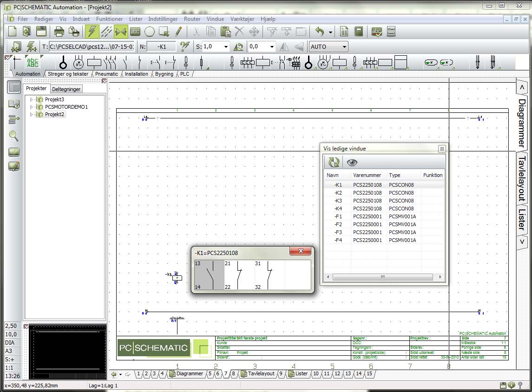Open the Indstillinger menu

(163, 19)
